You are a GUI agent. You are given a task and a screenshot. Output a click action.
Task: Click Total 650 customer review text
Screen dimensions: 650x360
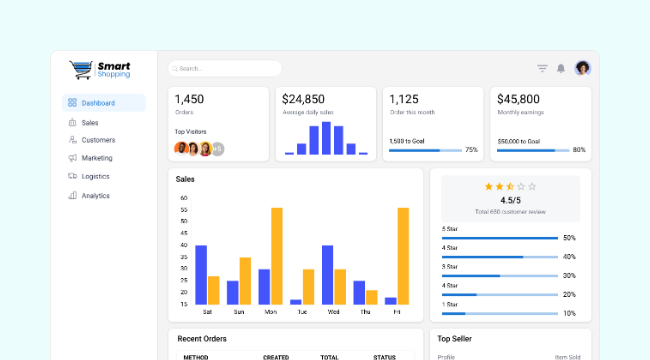point(510,212)
